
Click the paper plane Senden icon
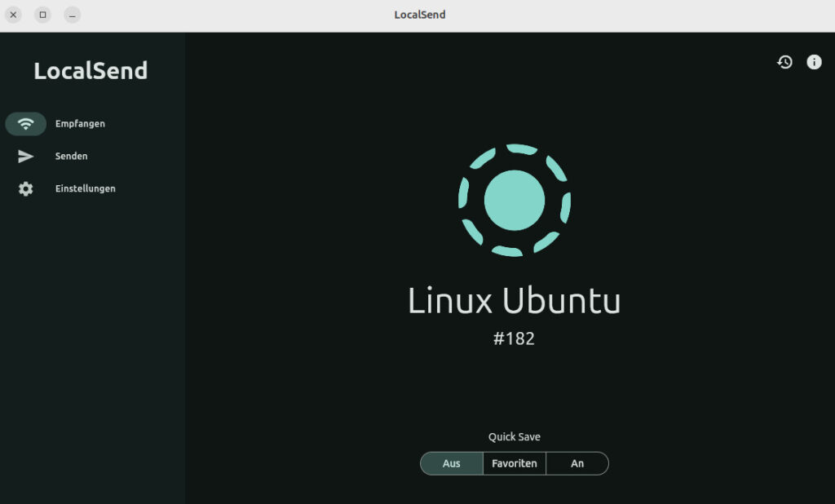[x=26, y=157]
